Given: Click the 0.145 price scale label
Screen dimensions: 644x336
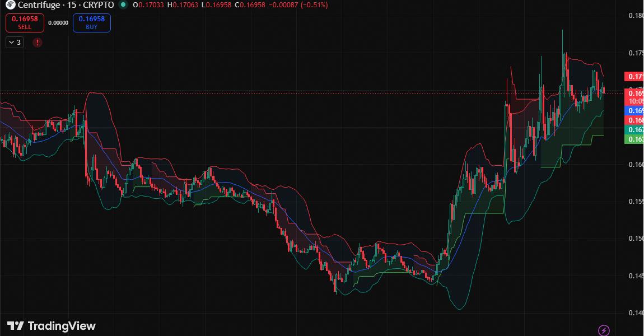Looking at the screenshot, I should (x=636, y=276).
